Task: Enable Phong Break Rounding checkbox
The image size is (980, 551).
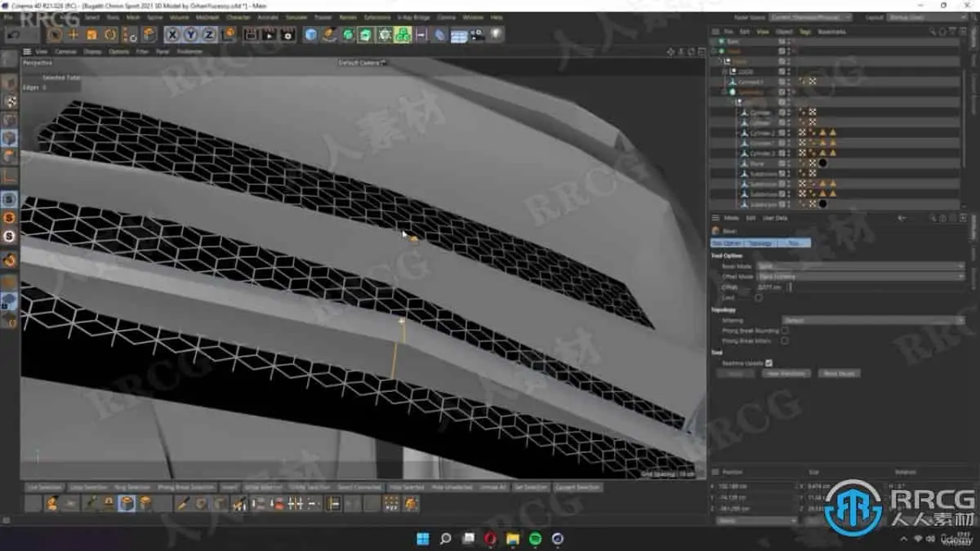Action: [x=785, y=331]
